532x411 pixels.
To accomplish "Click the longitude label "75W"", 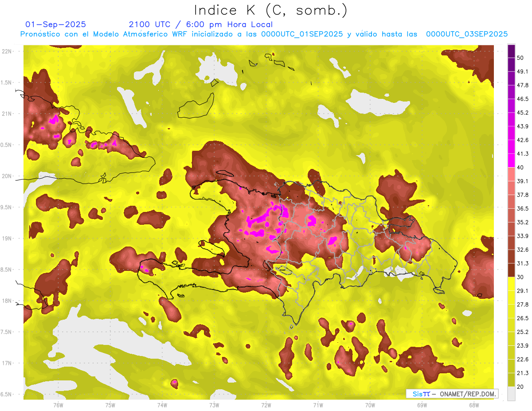I will [110, 405].
